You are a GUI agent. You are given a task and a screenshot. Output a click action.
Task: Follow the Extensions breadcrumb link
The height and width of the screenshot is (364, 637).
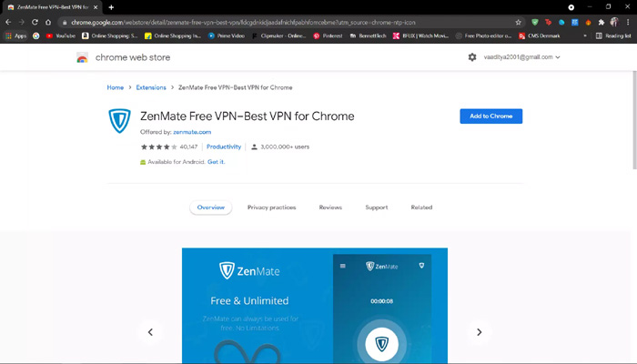pyautogui.click(x=151, y=87)
